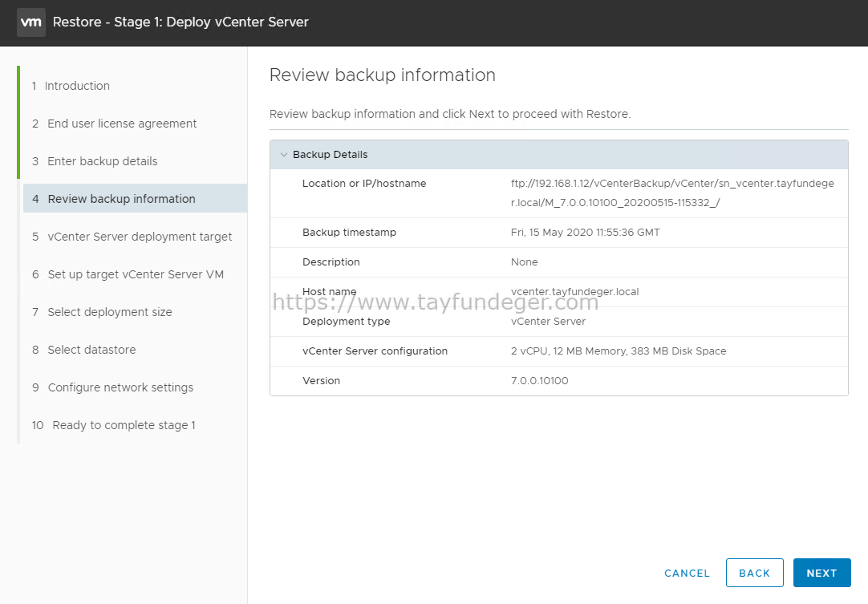Select step 6 Set up target vCenter Server VM
Image resolution: width=868 pixels, height=604 pixels.
128,274
